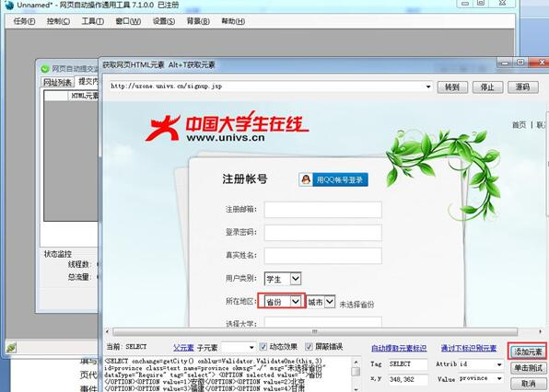Viewport: 549px width, 392px height.
Task: Click the QQ penguin icon on login button
Action: pos(306,179)
